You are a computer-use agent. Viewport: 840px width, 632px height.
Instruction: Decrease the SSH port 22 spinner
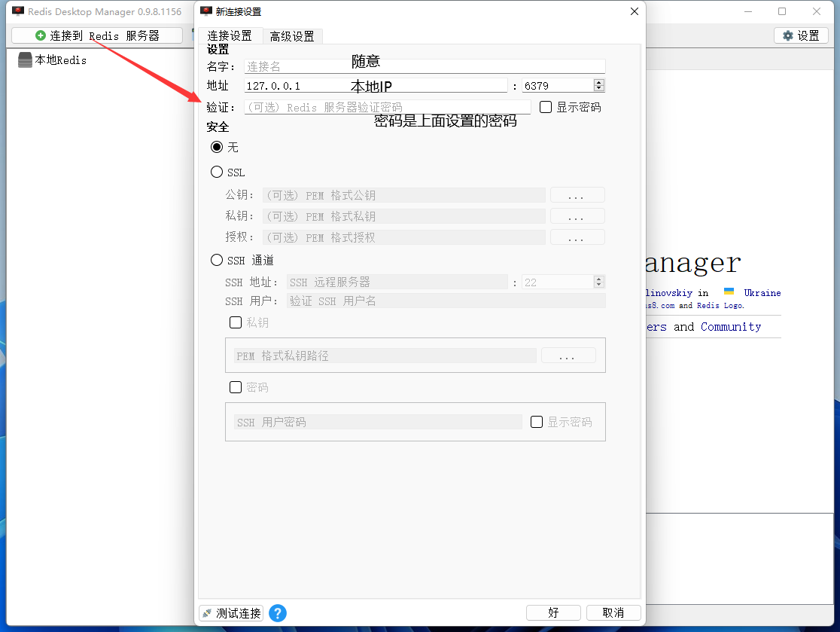point(599,285)
